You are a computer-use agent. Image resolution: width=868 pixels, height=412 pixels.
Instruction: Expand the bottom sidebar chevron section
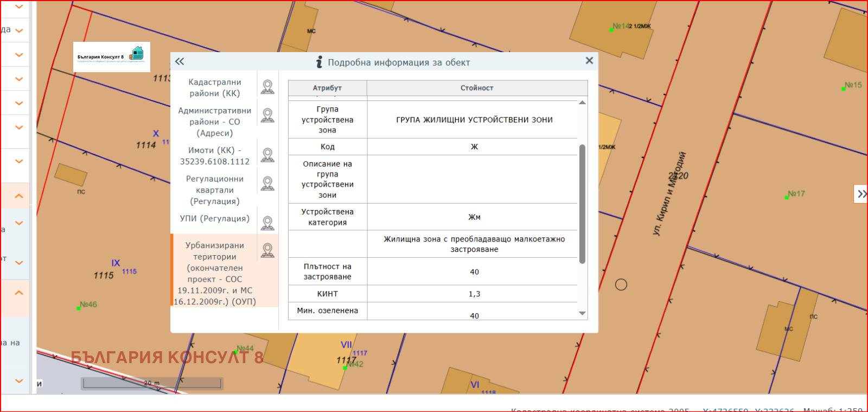click(x=19, y=381)
